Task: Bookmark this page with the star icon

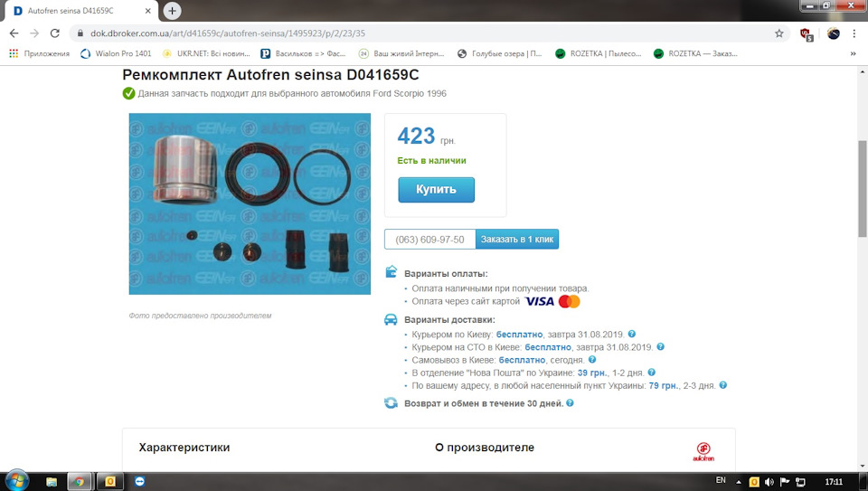Action: [x=778, y=33]
